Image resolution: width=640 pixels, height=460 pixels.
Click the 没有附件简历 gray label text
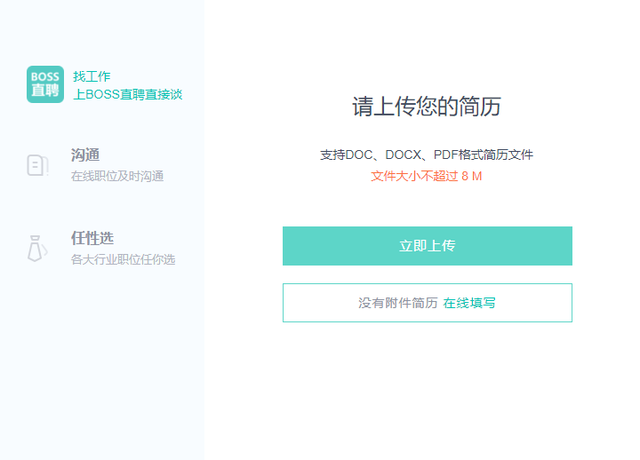point(398,303)
